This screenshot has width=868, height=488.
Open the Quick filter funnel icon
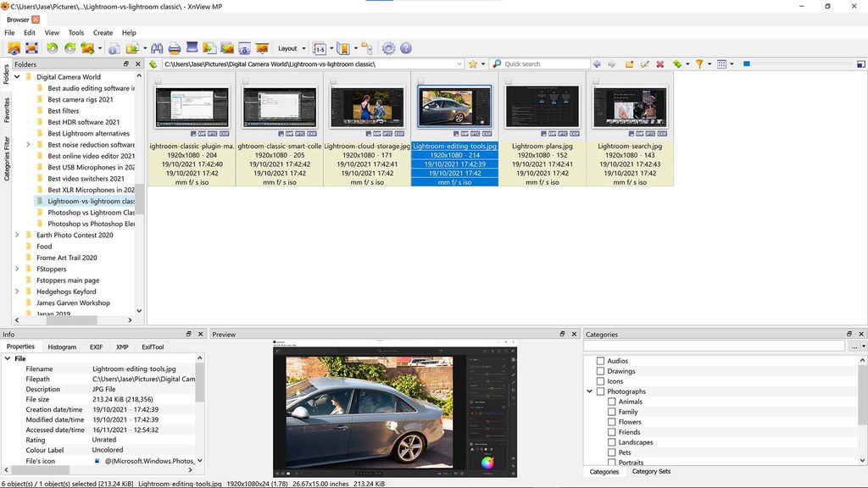(698, 64)
